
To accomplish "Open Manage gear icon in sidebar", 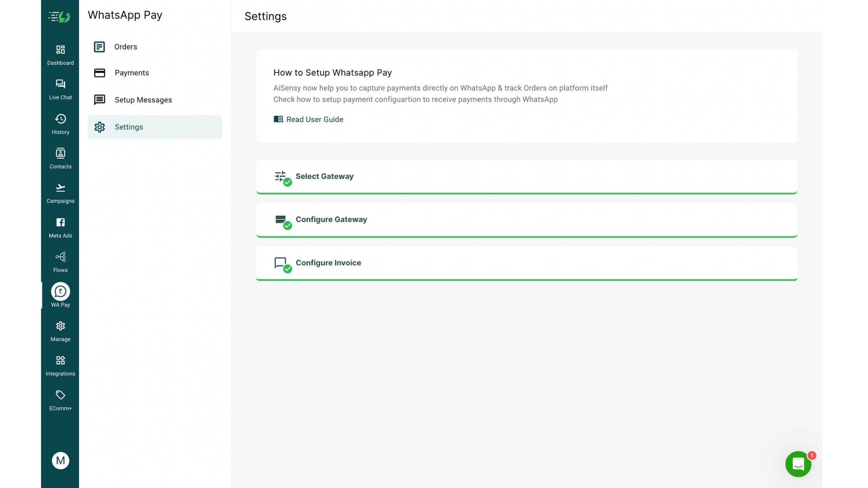I will click(60, 326).
